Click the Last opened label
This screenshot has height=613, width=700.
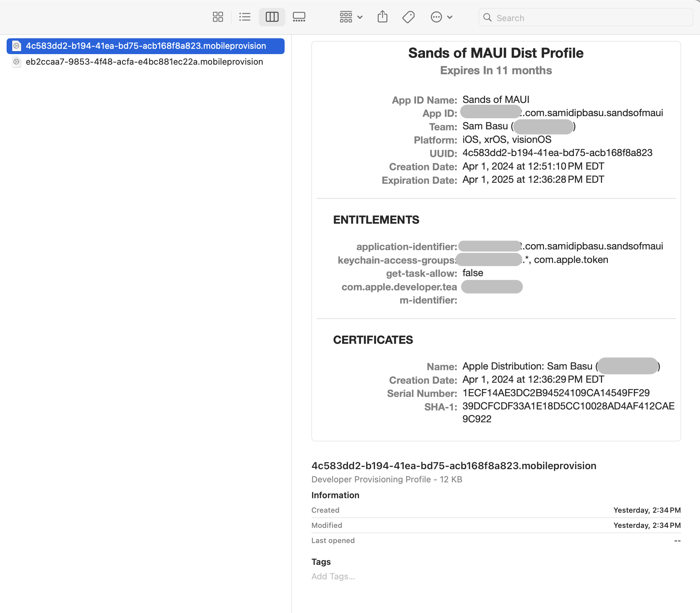point(333,540)
